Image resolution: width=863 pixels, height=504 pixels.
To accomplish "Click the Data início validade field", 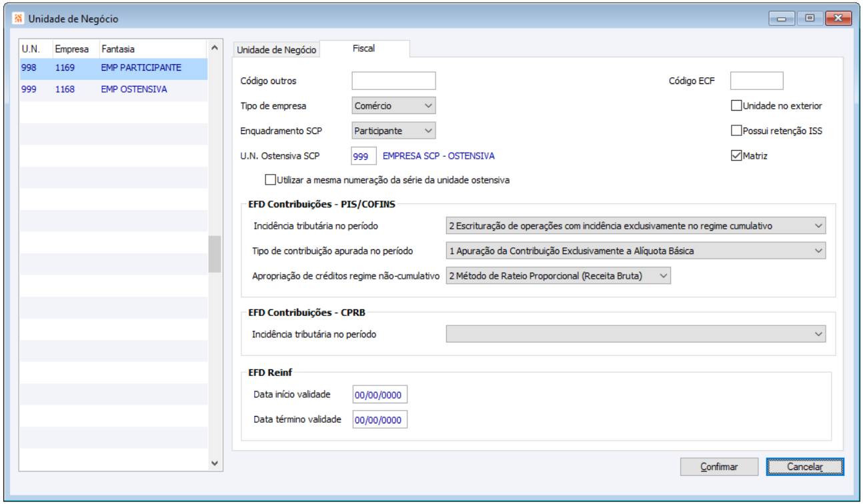I will (x=379, y=395).
